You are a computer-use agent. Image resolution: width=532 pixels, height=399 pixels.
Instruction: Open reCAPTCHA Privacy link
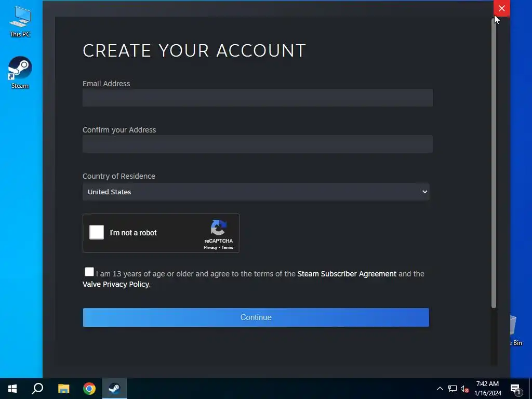[210, 247]
